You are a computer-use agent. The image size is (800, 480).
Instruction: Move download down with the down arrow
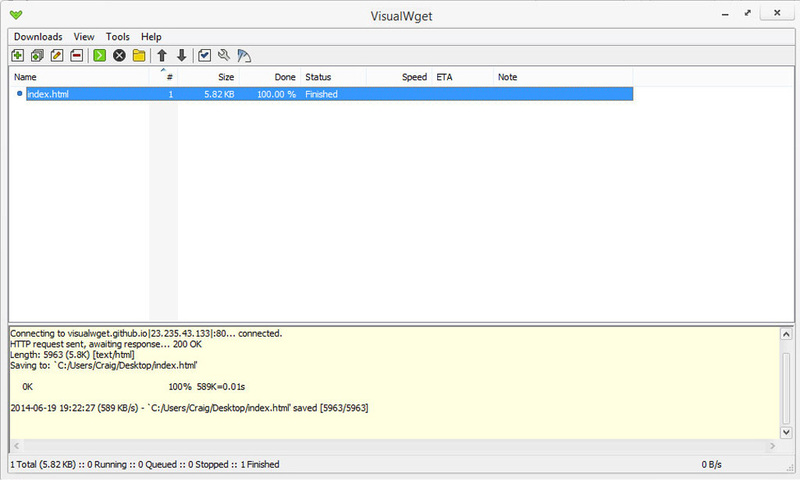coord(182,55)
